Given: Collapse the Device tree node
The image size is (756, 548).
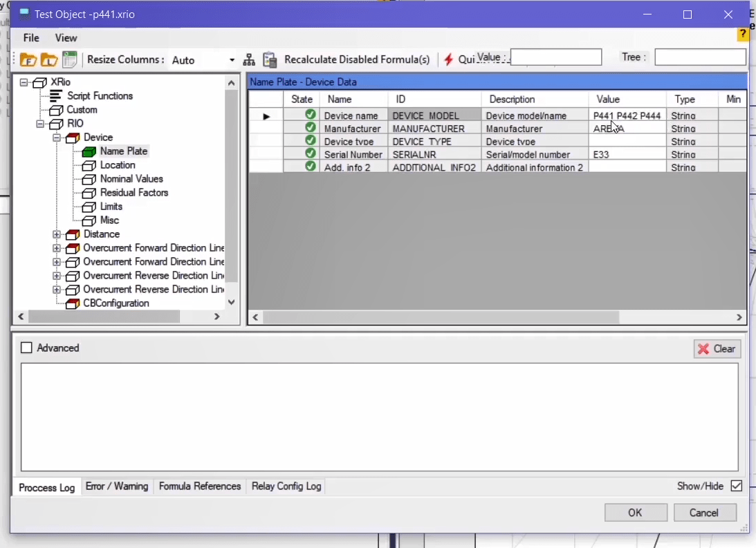Looking at the screenshot, I should pyautogui.click(x=57, y=138).
